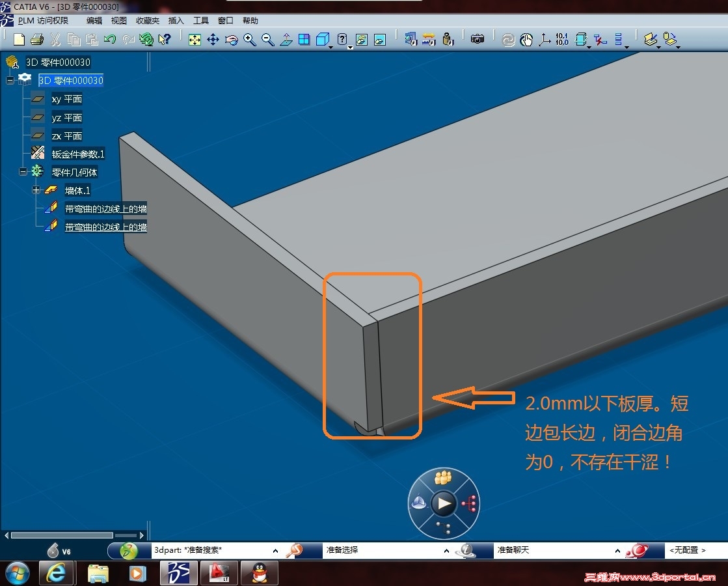Click the grayed circular arrows sync icon
Image resolution: width=728 pixels, height=586 pixels.
coord(508,40)
